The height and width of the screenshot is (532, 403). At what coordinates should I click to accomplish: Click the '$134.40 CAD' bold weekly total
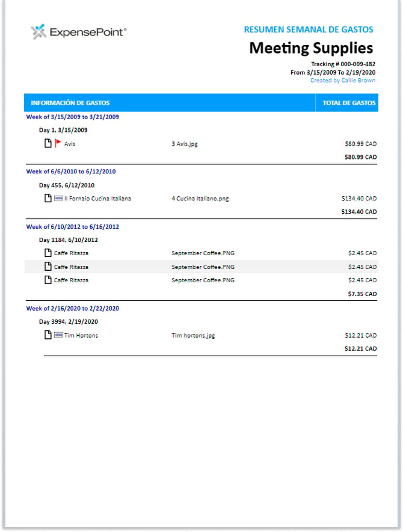click(359, 212)
